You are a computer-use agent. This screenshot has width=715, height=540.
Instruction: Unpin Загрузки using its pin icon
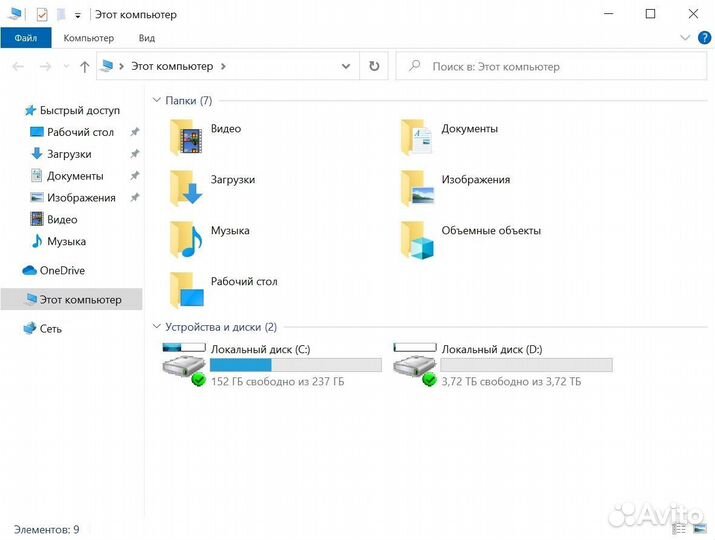(x=135, y=154)
